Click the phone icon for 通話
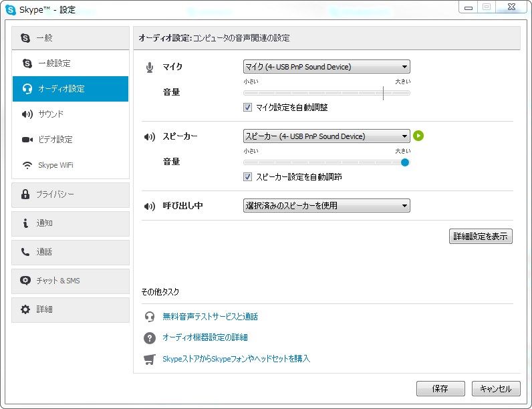Screen dimensions: 532x409 tap(25, 252)
